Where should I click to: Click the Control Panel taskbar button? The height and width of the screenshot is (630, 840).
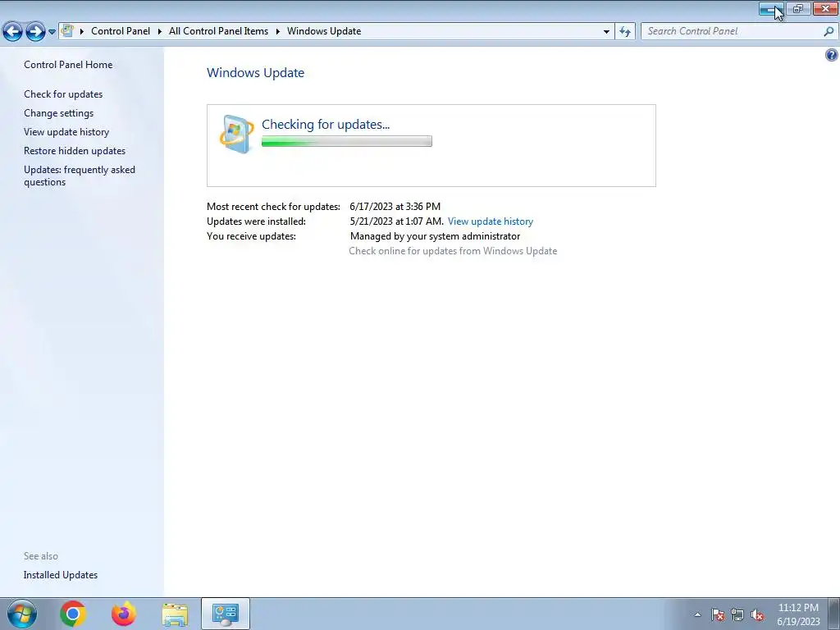[x=226, y=614]
